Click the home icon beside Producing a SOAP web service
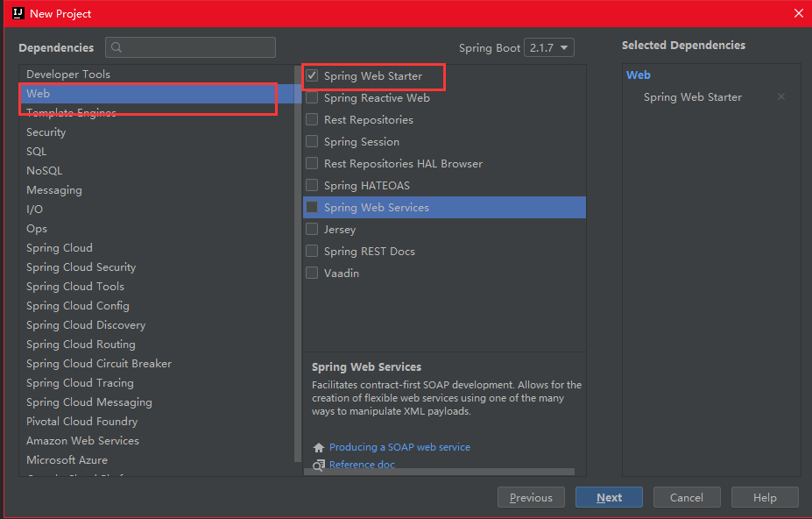812x519 pixels. pyautogui.click(x=319, y=447)
